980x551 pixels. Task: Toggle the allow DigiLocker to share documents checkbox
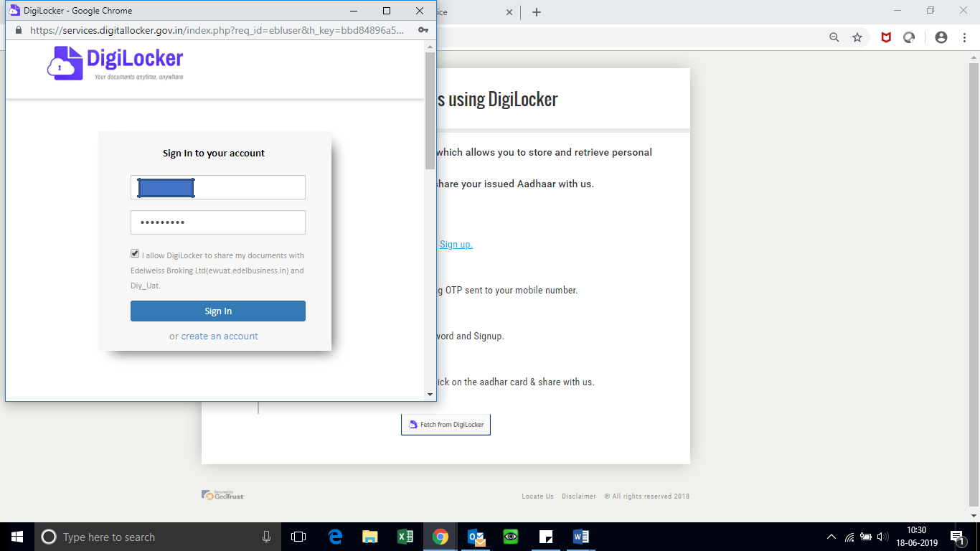coord(135,254)
